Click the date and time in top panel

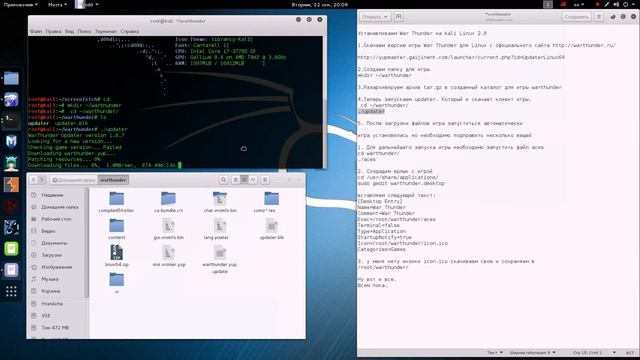[320, 4]
